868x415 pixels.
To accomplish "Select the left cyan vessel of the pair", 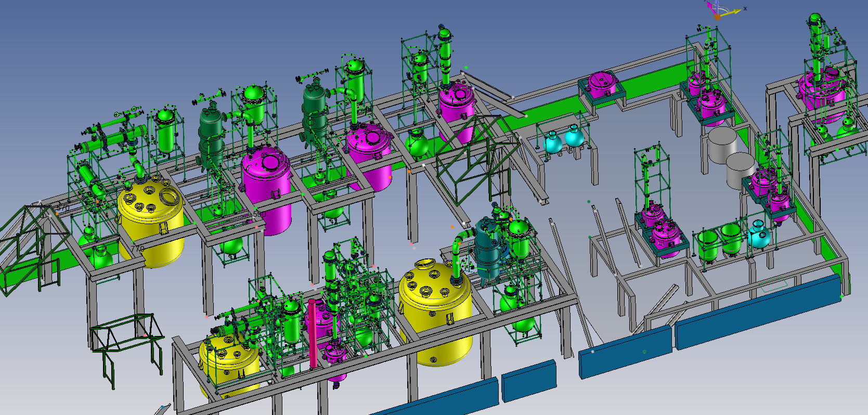I will pyautogui.click(x=552, y=141).
